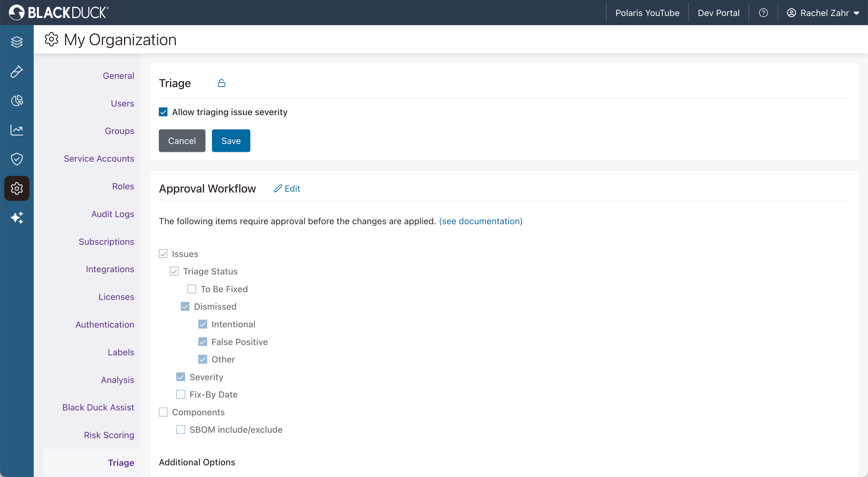Toggle the Fix-By Date checkbox

coord(181,394)
